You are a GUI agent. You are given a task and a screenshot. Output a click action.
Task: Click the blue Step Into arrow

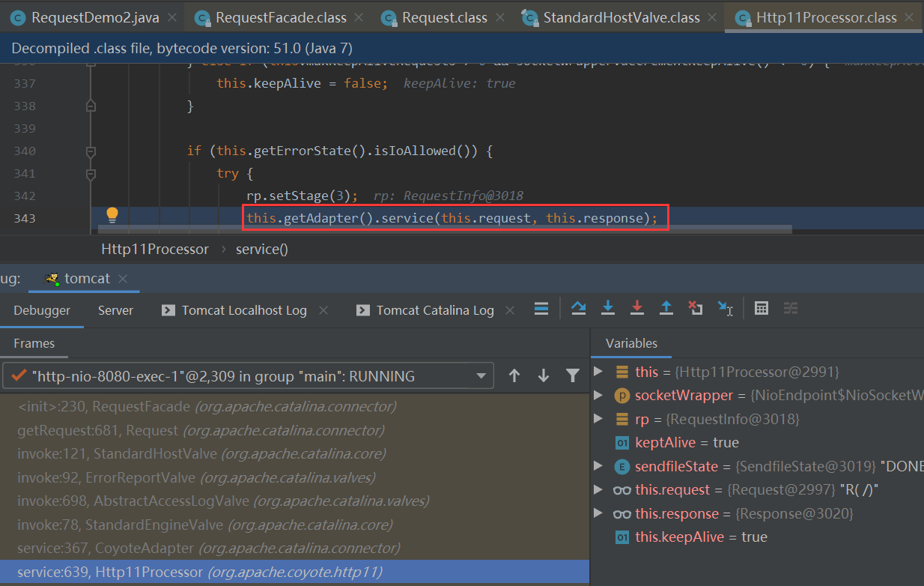coord(608,308)
